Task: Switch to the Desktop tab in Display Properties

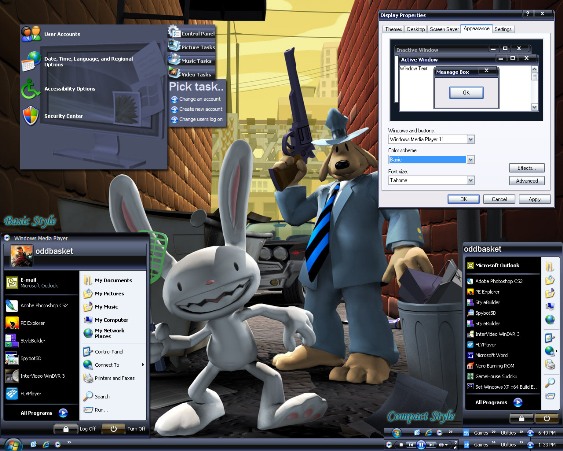Action: click(415, 29)
